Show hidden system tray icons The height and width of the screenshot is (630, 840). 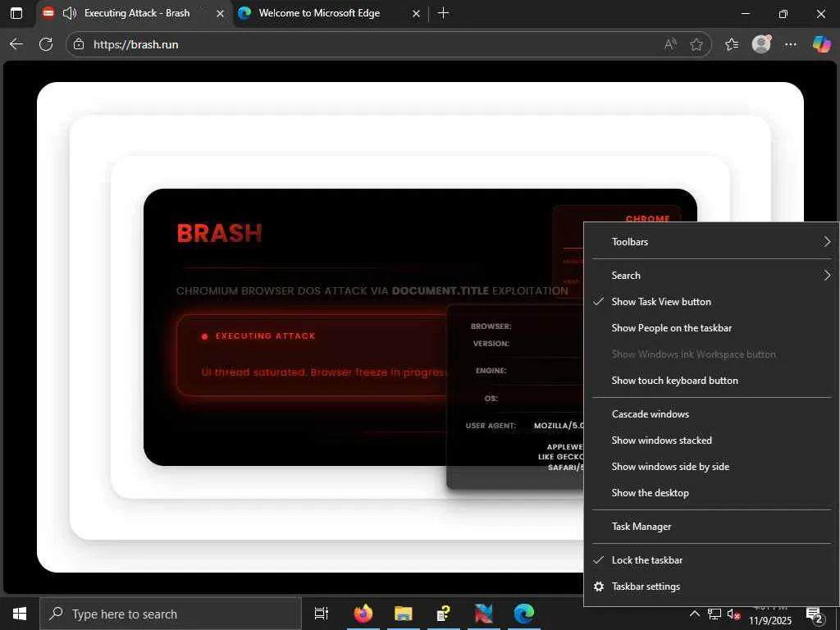[x=694, y=614]
